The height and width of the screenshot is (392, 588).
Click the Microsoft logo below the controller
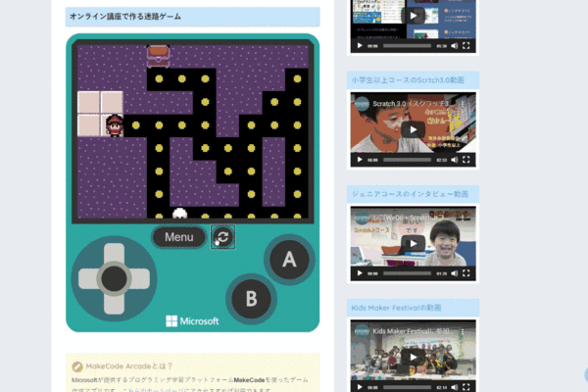(192, 321)
